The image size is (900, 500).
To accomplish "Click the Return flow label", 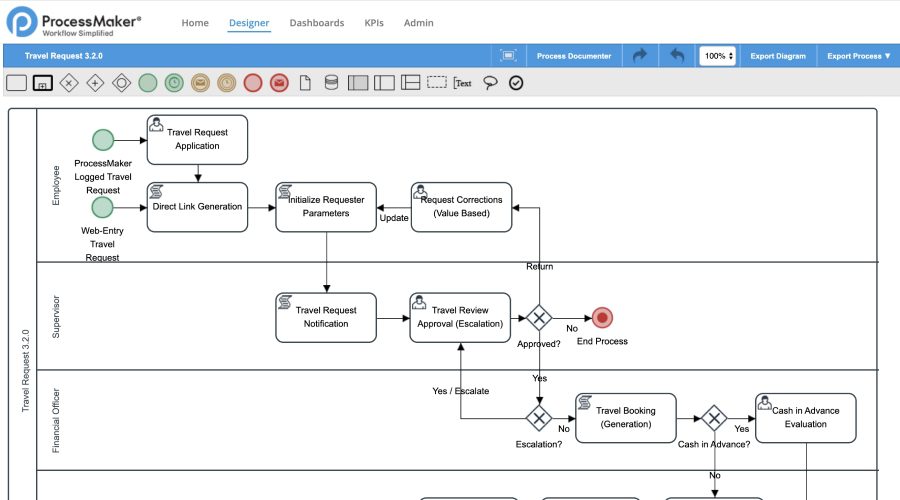I will (x=540, y=266).
